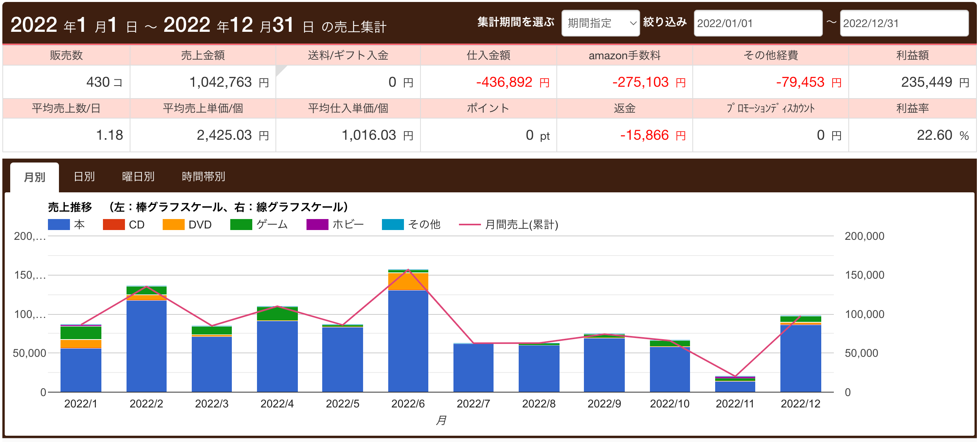Click the amazon fee value -275,103 円
Viewport: 980px width, 442px height.
649,82
